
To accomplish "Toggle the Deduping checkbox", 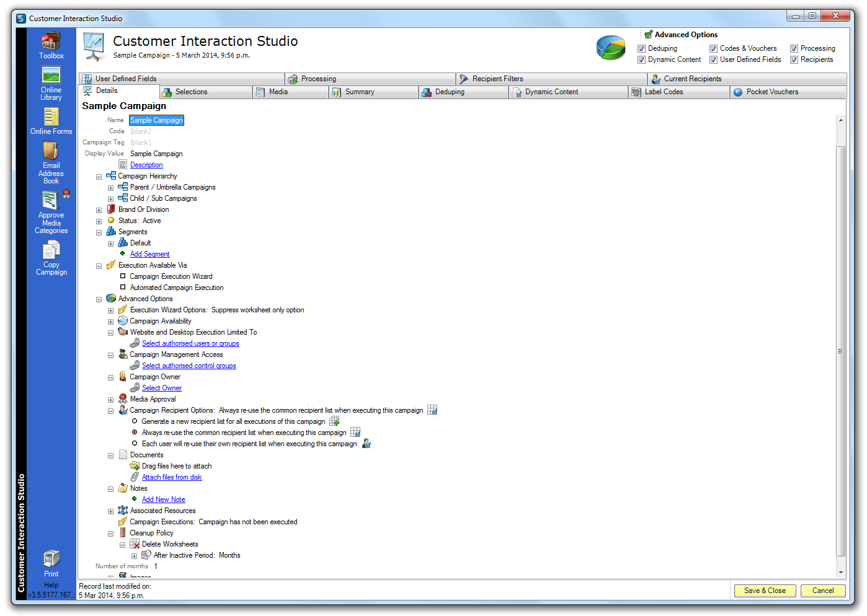I will [642, 49].
